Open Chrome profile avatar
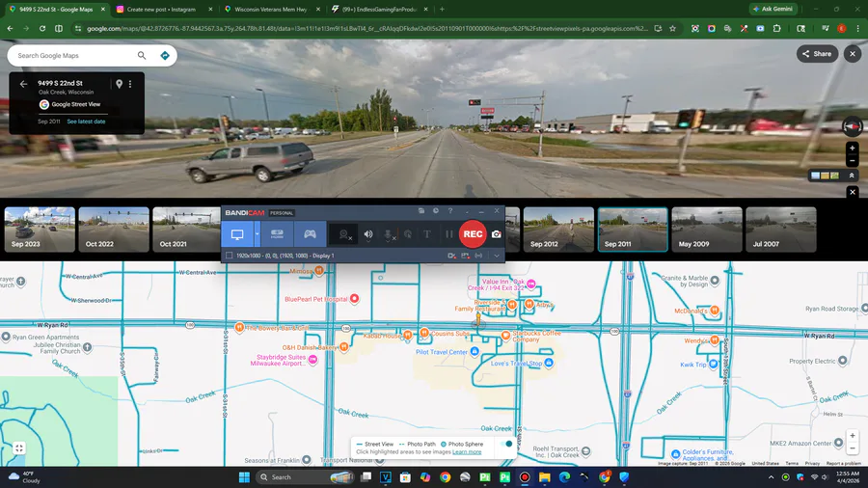The image size is (868, 488). (x=841, y=28)
